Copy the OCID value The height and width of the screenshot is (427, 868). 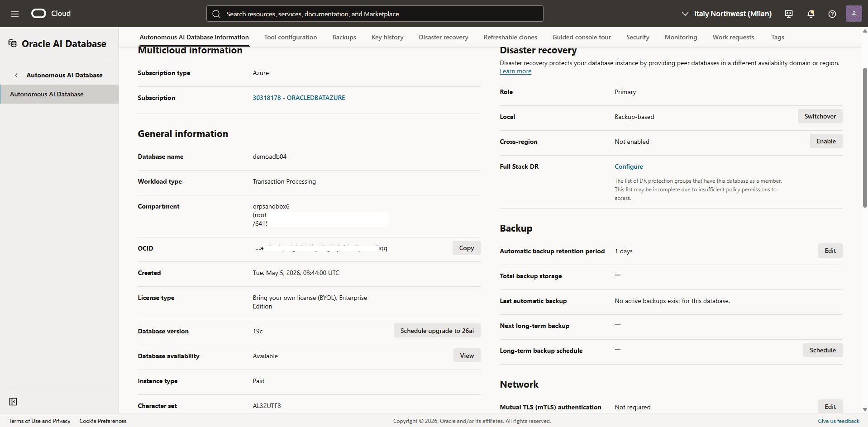(x=466, y=248)
